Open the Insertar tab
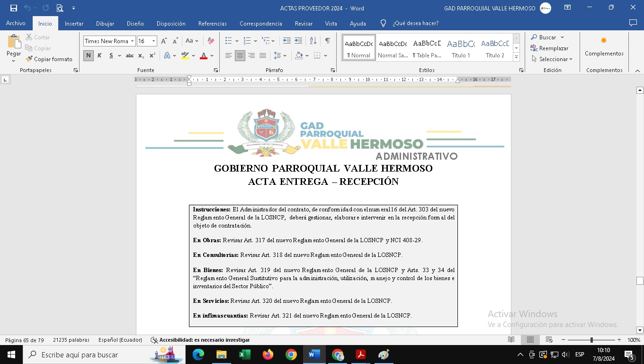 pyautogui.click(x=74, y=23)
